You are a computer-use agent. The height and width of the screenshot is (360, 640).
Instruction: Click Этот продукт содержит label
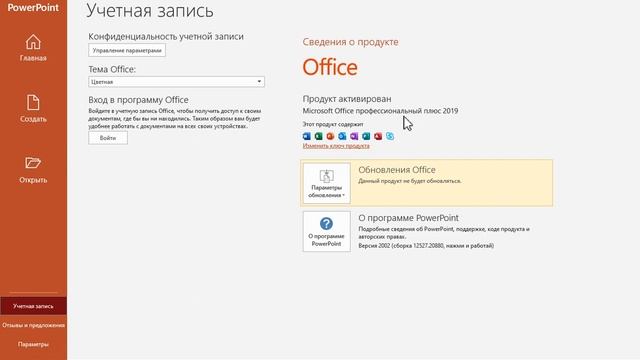click(333, 124)
